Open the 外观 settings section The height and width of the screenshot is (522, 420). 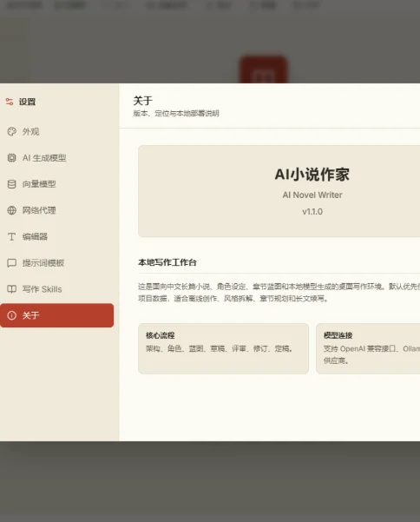pos(57,131)
